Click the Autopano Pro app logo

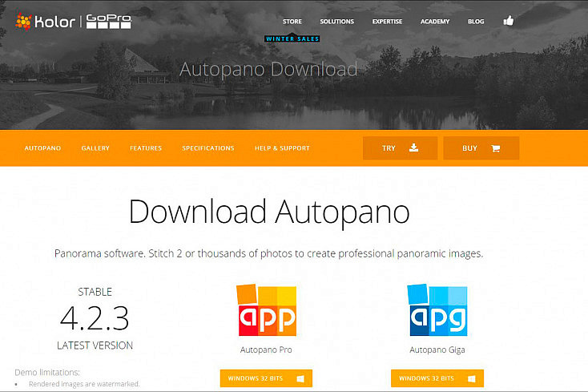point(267,310)
